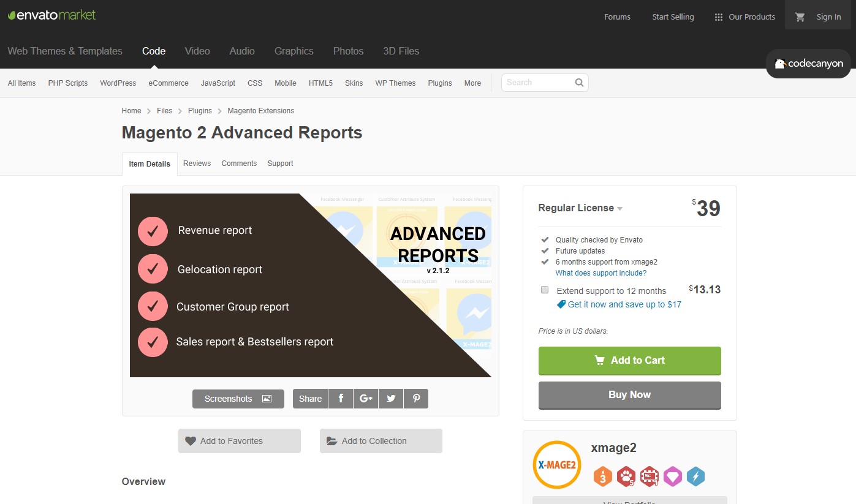The width and height of the screenshot is (856, 504).
Task: Open eCommerce category
Action: click(x=169, y=83)
